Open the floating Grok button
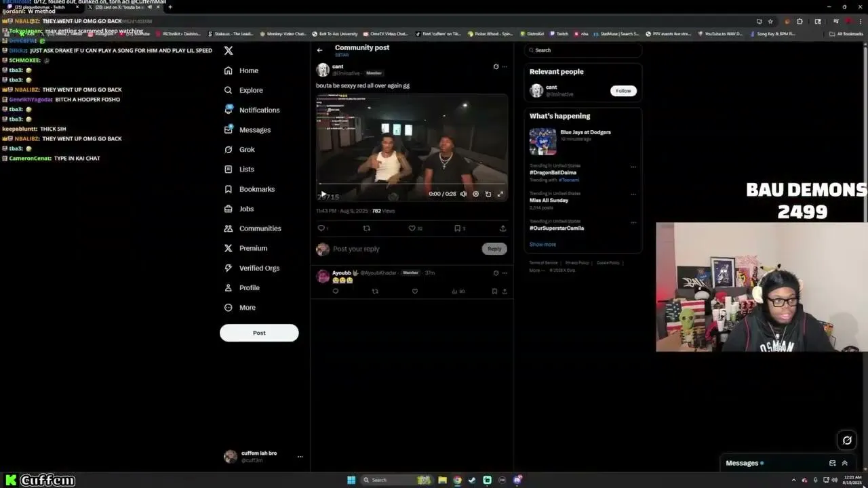The image size is (868, 488). pyautogui.click(x=847, y=441)
